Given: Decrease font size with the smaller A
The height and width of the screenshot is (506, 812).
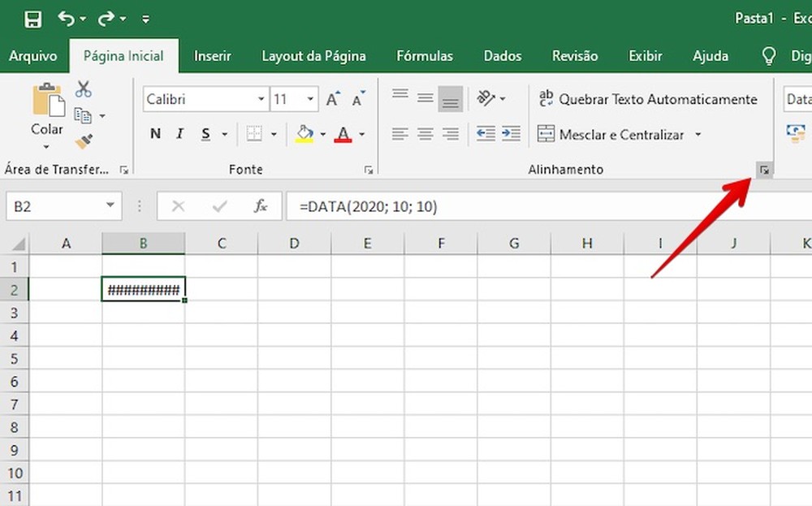Looking at the screenshot, I should (358, 98).
